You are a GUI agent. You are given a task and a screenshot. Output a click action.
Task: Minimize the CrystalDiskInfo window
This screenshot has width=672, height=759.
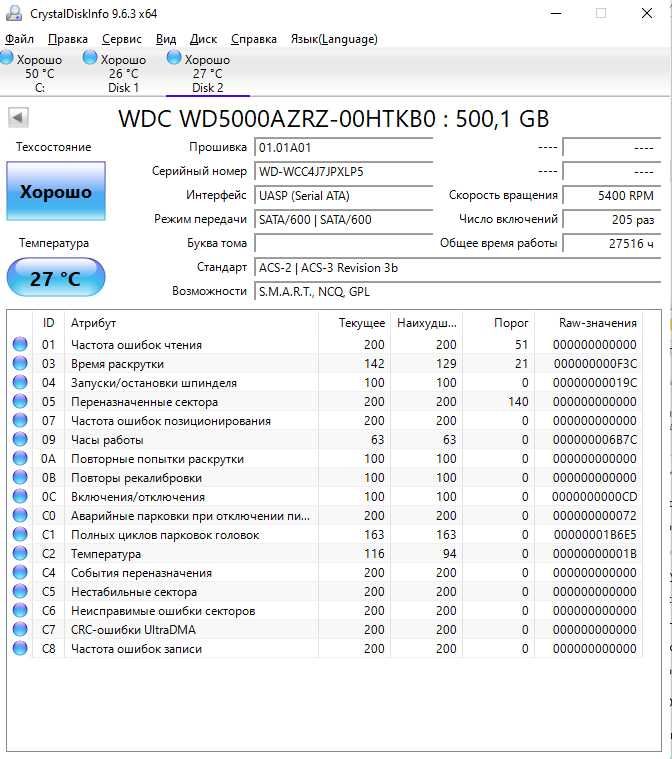[557, 14]
